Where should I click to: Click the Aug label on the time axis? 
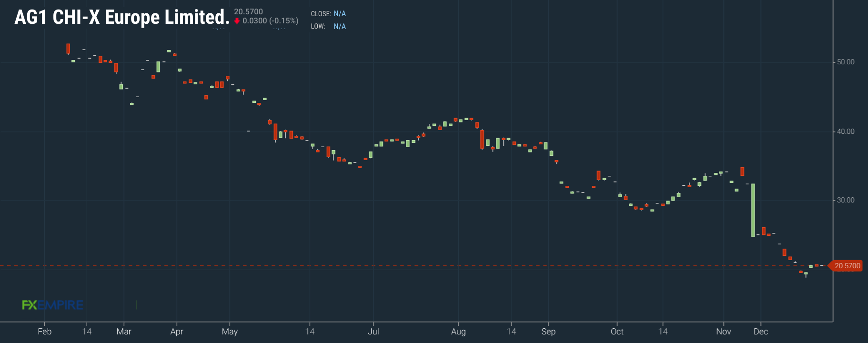[x=458, y=332]
